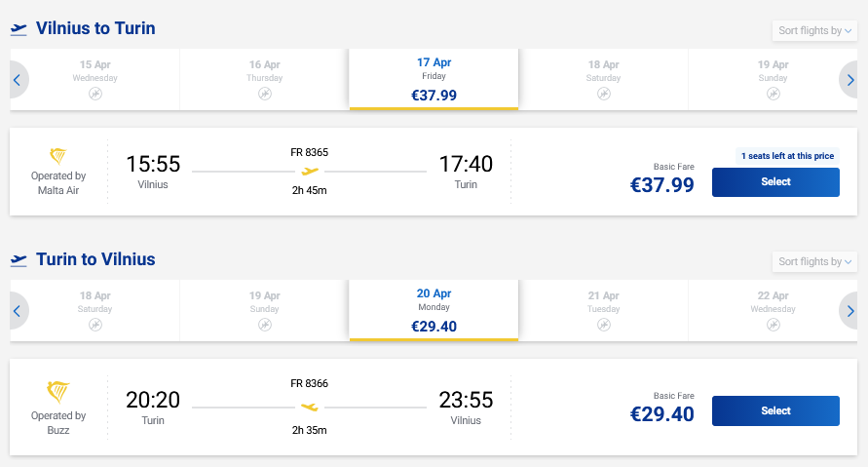Screen dimensions: 868x467
Task: Click the no-flight icon under 21 Apr
Action: coord(603,325)
